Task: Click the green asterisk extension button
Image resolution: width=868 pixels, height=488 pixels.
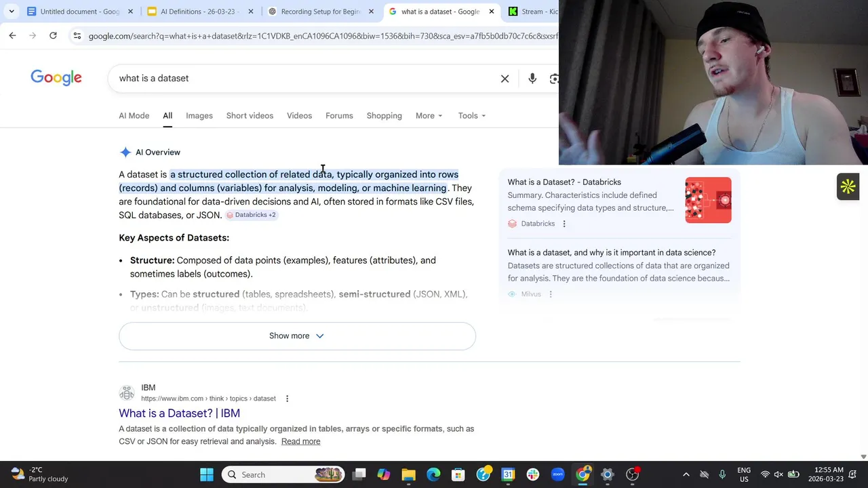Action: click(x=848, y=187)
